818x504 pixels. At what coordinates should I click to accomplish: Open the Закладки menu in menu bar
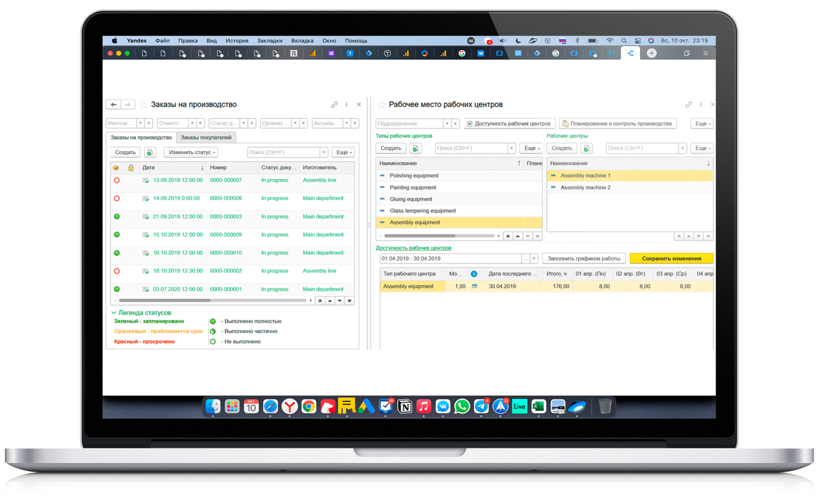click(270, 41)
